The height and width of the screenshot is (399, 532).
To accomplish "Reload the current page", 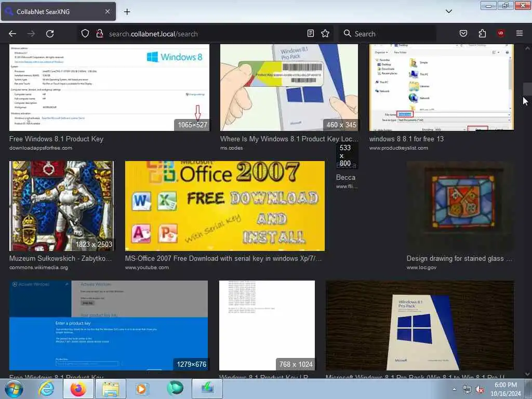I will [x=50, y=34].
